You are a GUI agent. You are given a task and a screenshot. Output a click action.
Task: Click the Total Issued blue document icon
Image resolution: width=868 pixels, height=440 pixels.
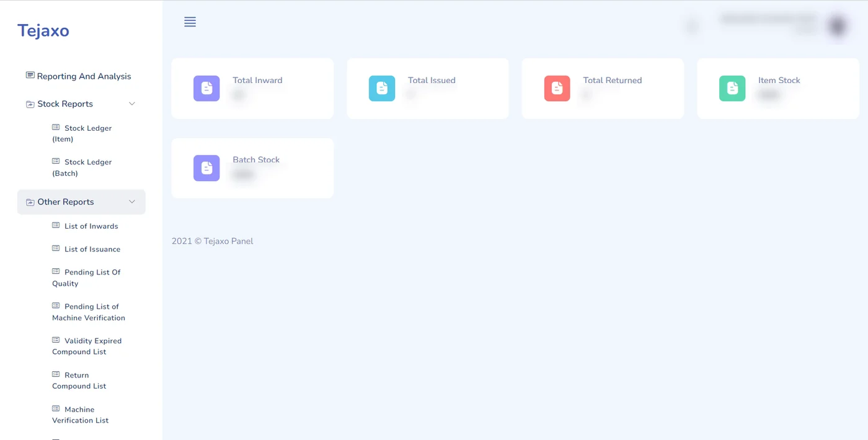tap(382, 88)
